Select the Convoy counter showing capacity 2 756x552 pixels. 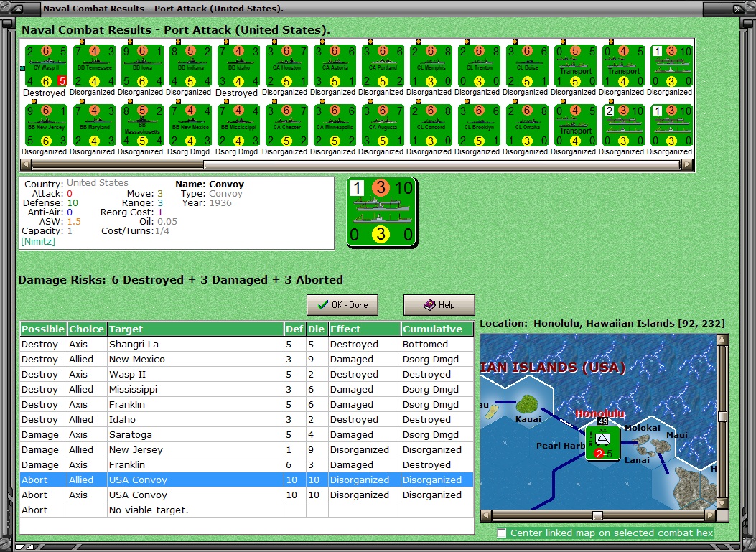pos(624,126)
